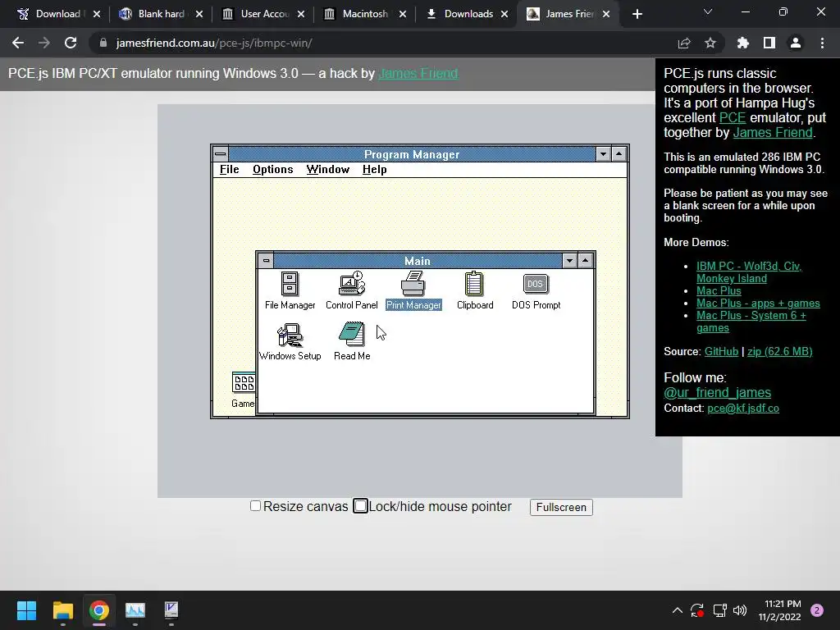Open Mac Plus - apps + games link

click(758, 304)
